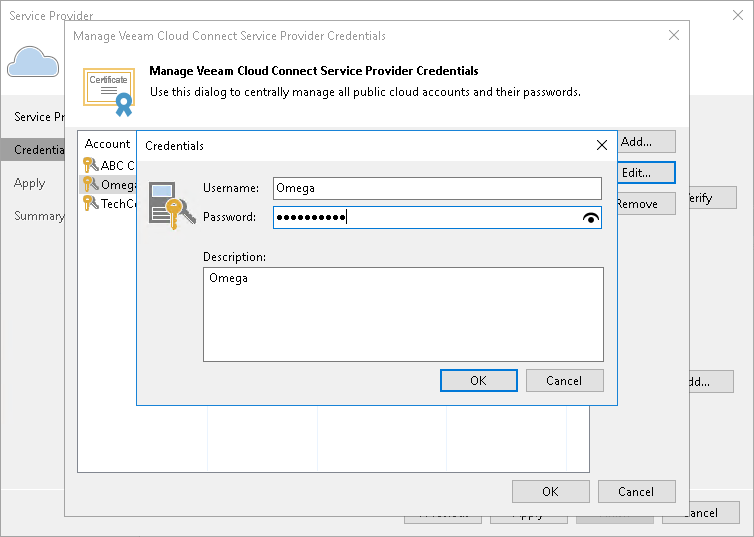Click the Password input field
754x537 pixels.
coord(437,217)
